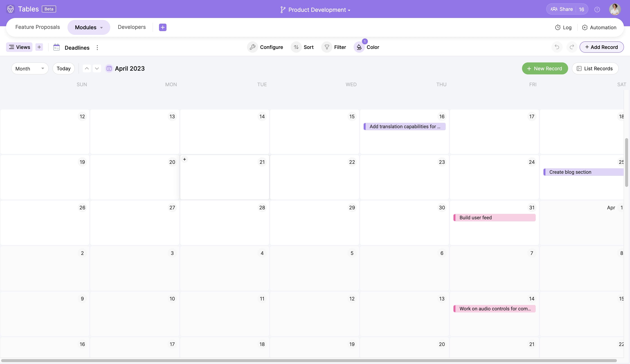This screenshot has width=630, height=364.
Task: Click the green New Record button
Action: pyautogui.click(x=544, y=68)
